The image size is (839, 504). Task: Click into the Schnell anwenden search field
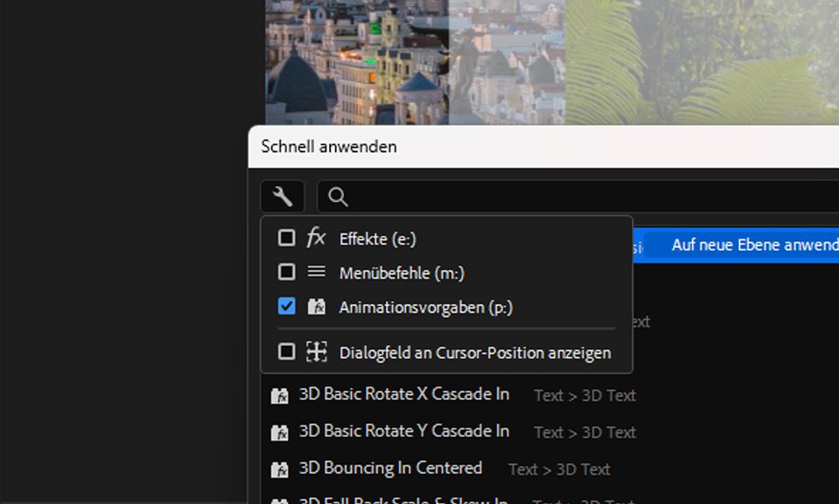581,197
